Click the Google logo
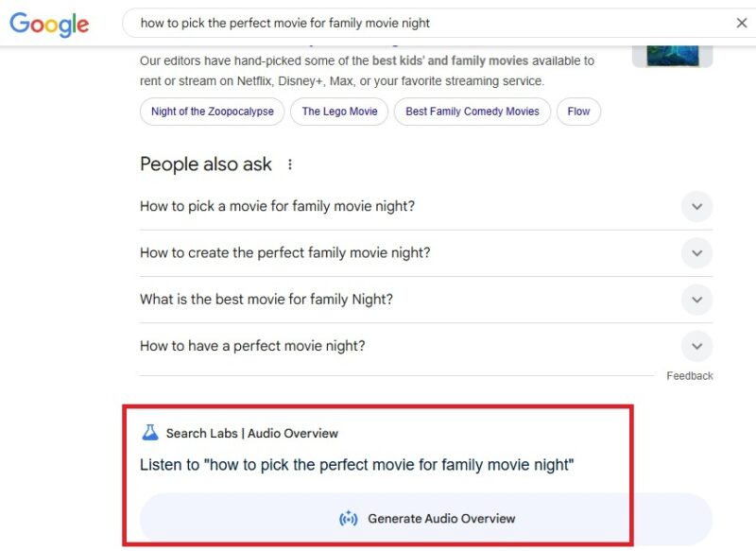 click(x=49, y=25)
